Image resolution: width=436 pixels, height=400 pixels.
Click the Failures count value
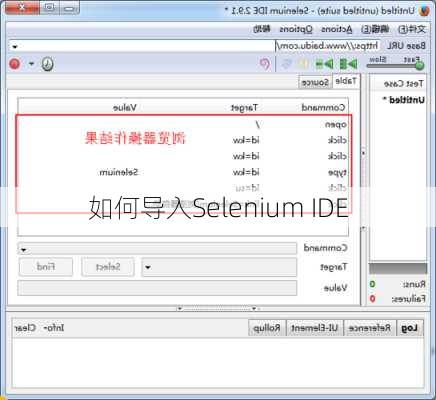(372, 298)
